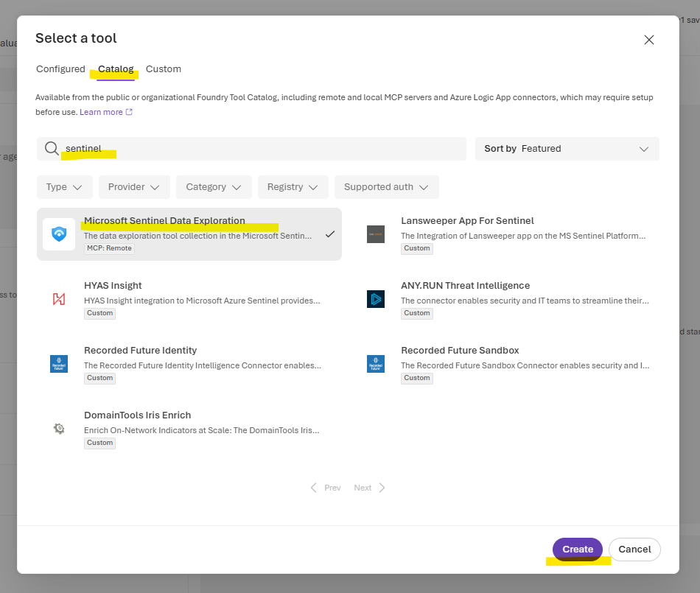The width and height of the screenshot is (700, 593).
Task: Select the Lansweeper App For Sentinel title
Action: click(x=467, y=220)
